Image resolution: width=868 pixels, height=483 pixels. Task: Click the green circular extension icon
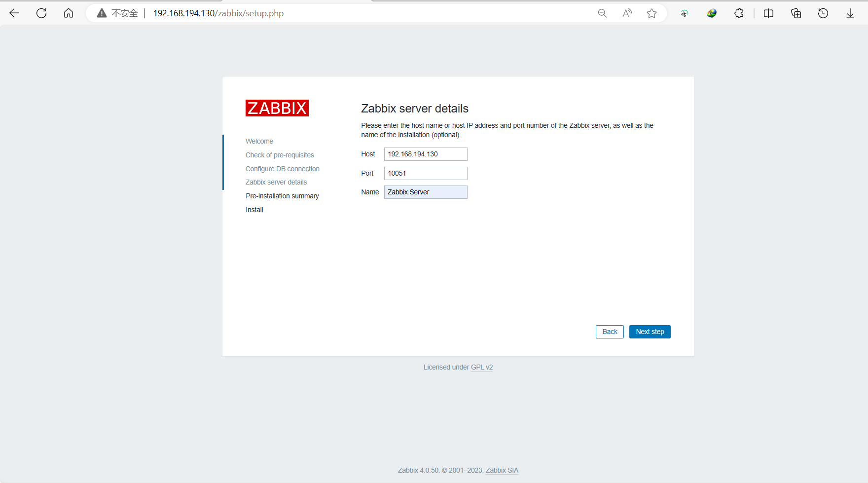pyautogui.click(x=684, y=13)
